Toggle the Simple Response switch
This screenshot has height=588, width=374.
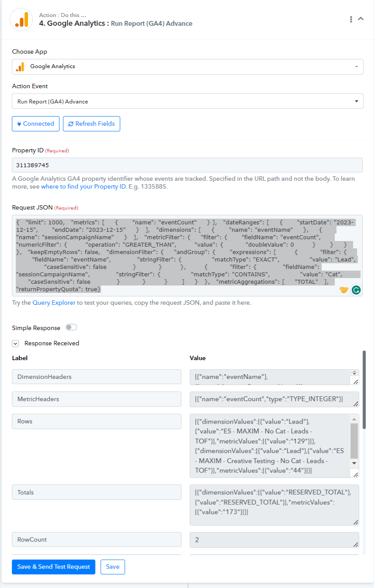tap(71, 327)
